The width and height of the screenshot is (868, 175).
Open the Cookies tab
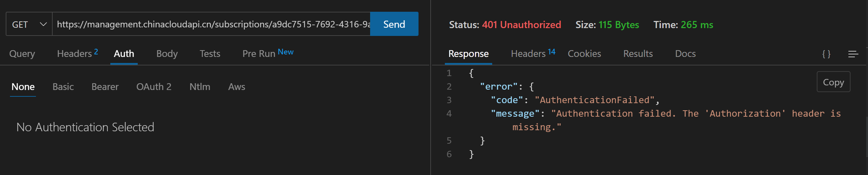click(x=584, y=54)
